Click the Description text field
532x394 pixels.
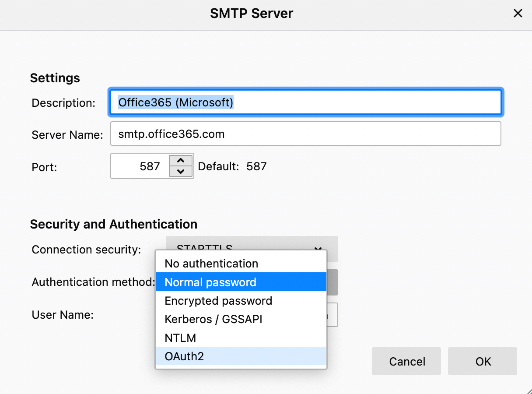tap(305, 102)
